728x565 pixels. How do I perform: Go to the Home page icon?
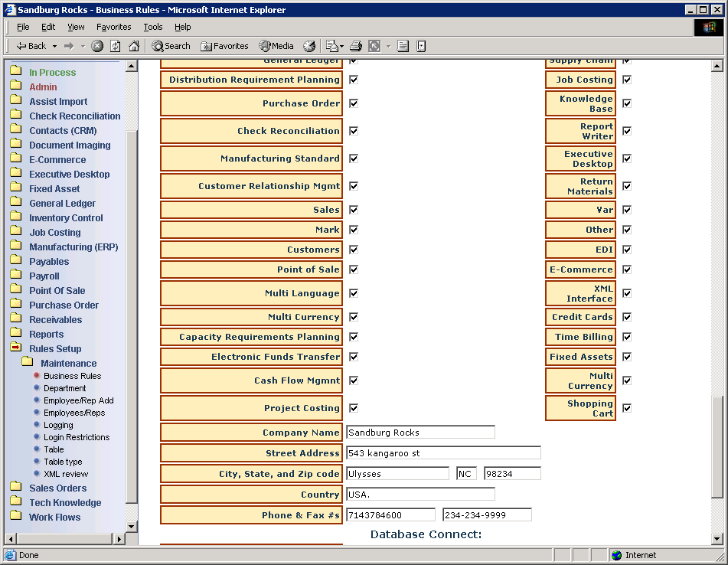(x=134, y=46)
